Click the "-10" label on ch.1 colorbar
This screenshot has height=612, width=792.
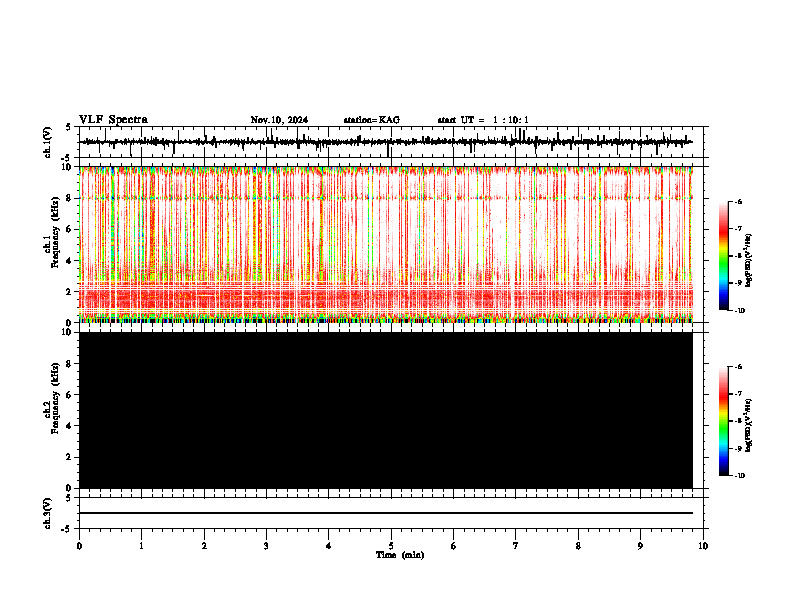pyautogui.click(x=739, y=311)
